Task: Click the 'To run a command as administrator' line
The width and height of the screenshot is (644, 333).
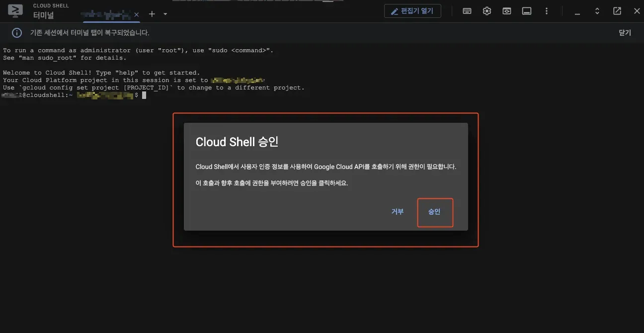Action: coord(138,50)
